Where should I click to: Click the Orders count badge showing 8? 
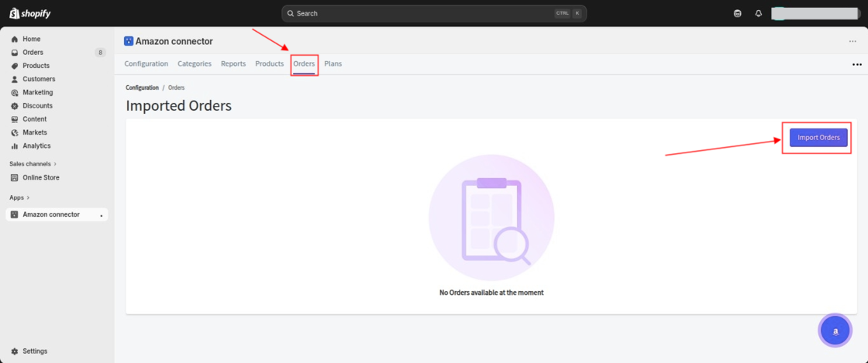[100, 53]
